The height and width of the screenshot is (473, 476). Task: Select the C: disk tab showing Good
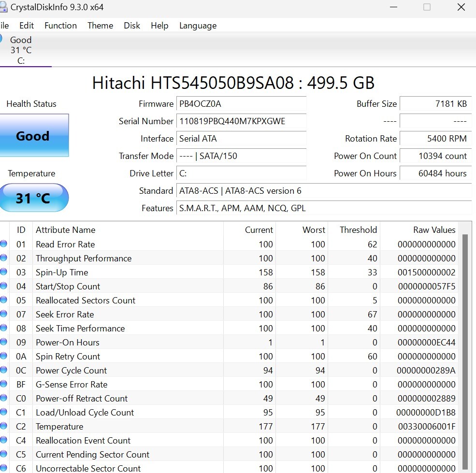click(x=21, y=50)
